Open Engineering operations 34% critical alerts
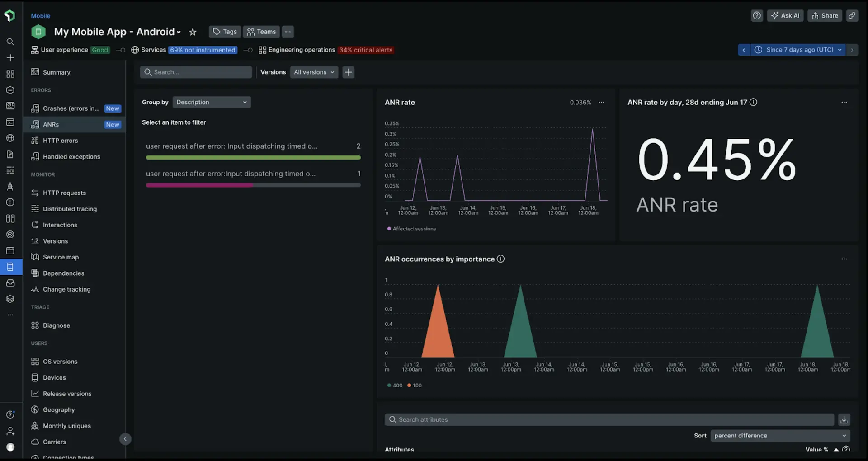The height and width of the screenshot is (461, 868). tap(326, 50)
